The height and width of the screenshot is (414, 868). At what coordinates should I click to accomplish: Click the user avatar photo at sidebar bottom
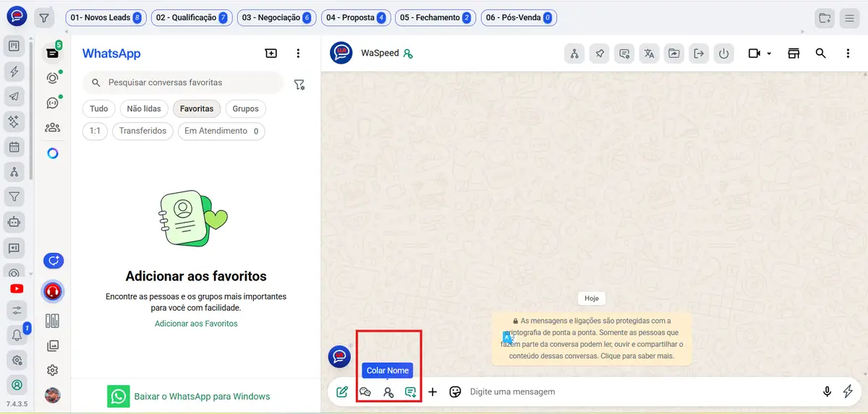[52, 395]
